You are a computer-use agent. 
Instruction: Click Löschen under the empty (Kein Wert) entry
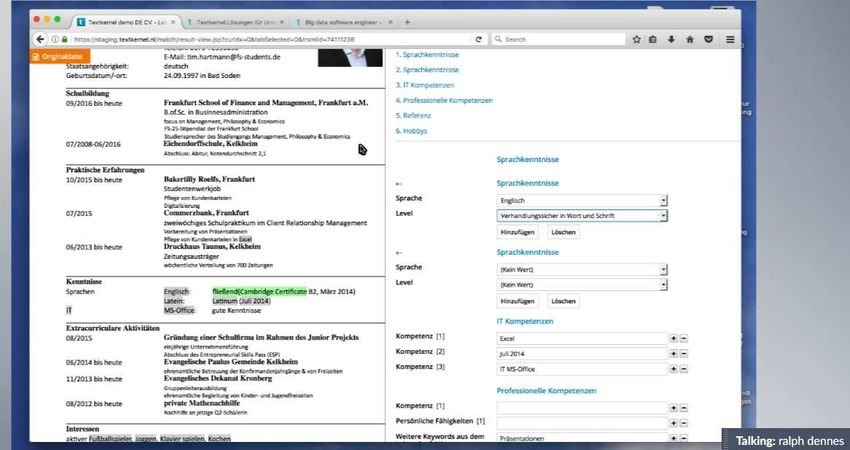[x=563, y=301]
